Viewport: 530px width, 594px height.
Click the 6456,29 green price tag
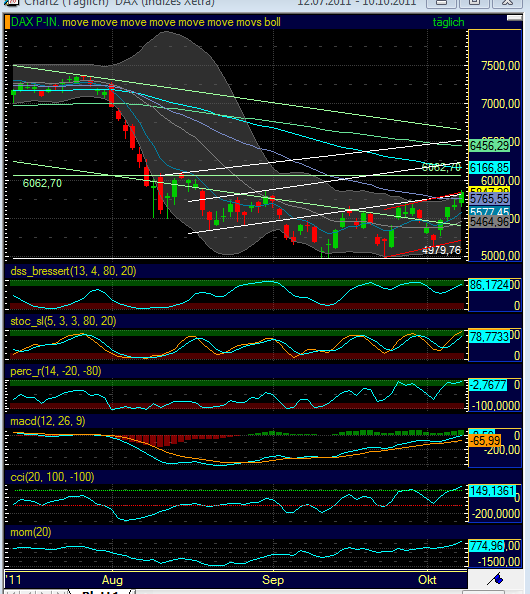489,145
